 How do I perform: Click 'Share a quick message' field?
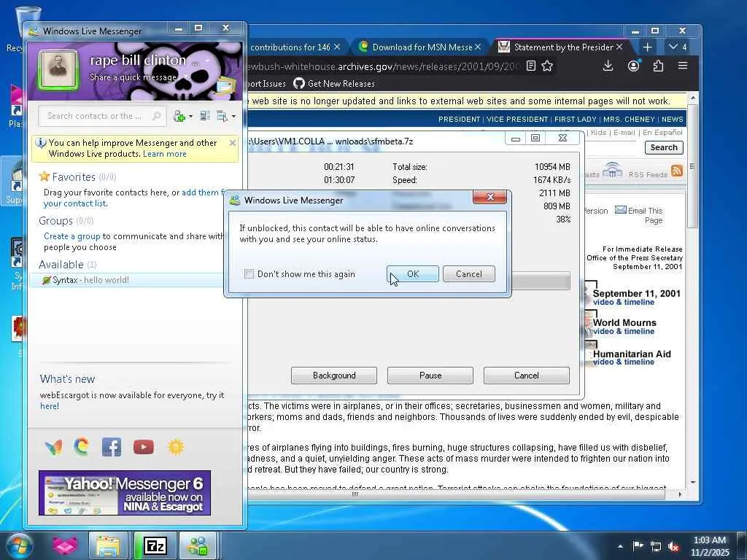pos(133,77)
